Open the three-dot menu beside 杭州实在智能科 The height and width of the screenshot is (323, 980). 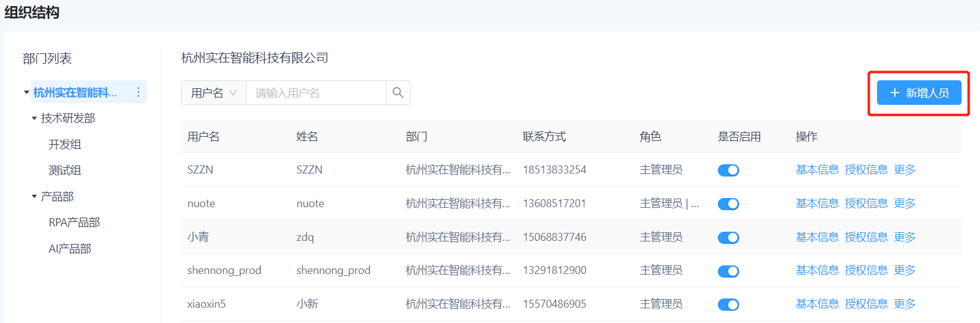coord(138,92)
